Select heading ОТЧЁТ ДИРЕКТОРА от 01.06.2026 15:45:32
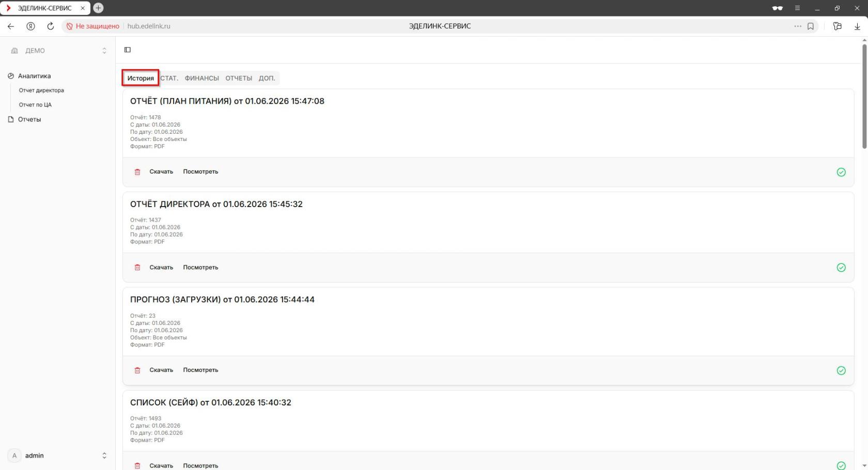The width and height of the screenshot is (868, 470). click(216, 204)
